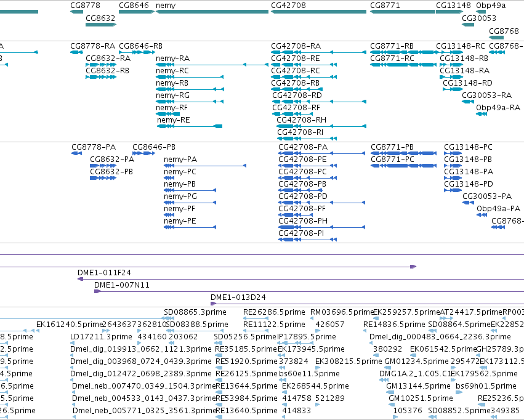Select protein CG8771-PB
The height and width of the screenshot is (420, 524).
[x=392, y=147]
